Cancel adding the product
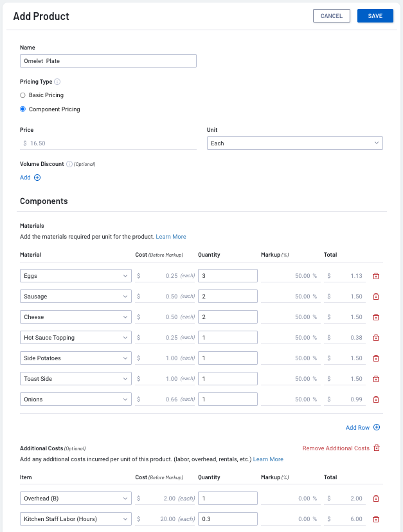403x532 pixels. (331, 15)
